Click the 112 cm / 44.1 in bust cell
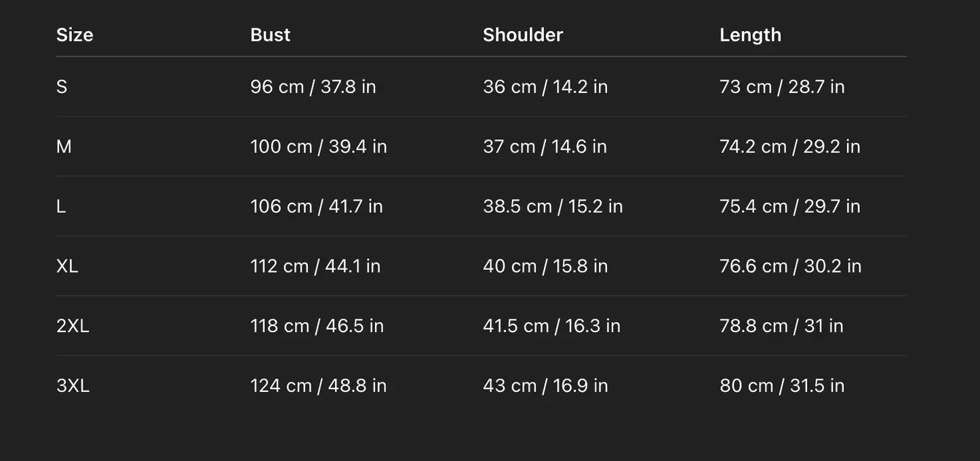Image resolution: width=980 pixels, height=461 pixels. click(315, 266)
